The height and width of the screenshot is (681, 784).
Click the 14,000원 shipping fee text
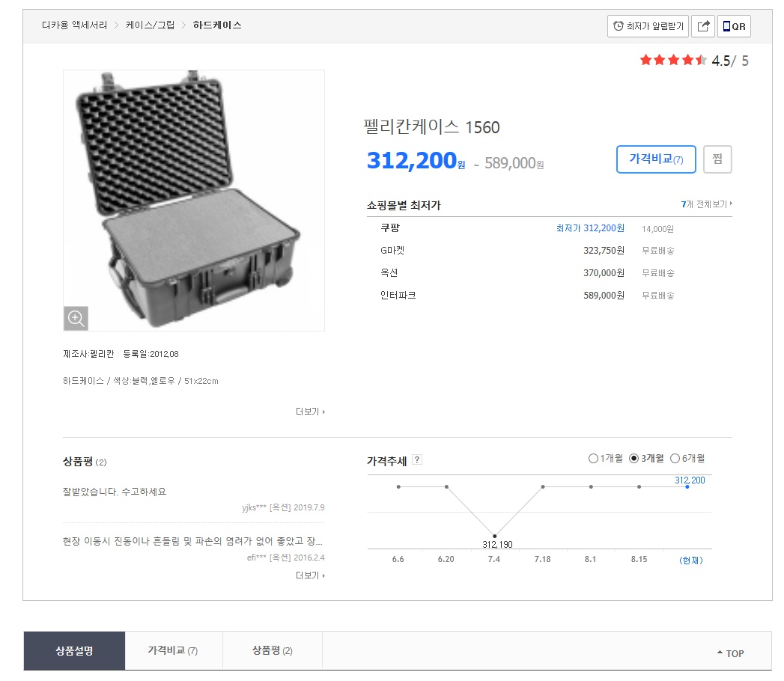(x=657, y=229)
